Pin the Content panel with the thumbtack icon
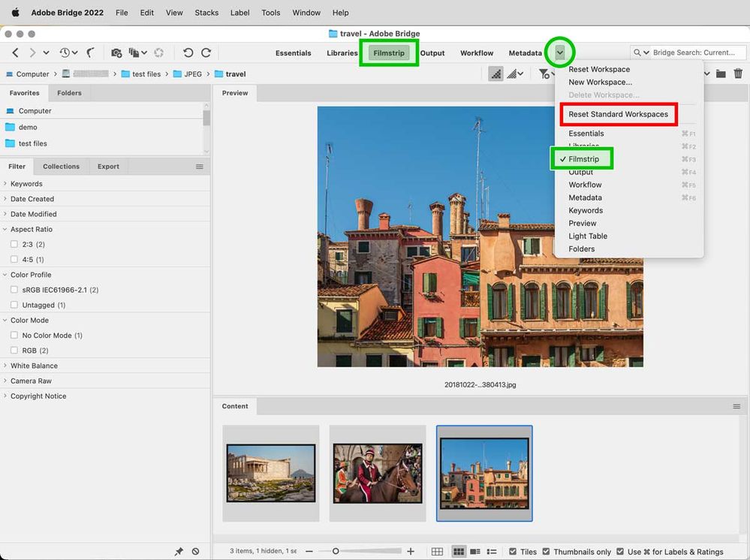 point(179,551)
